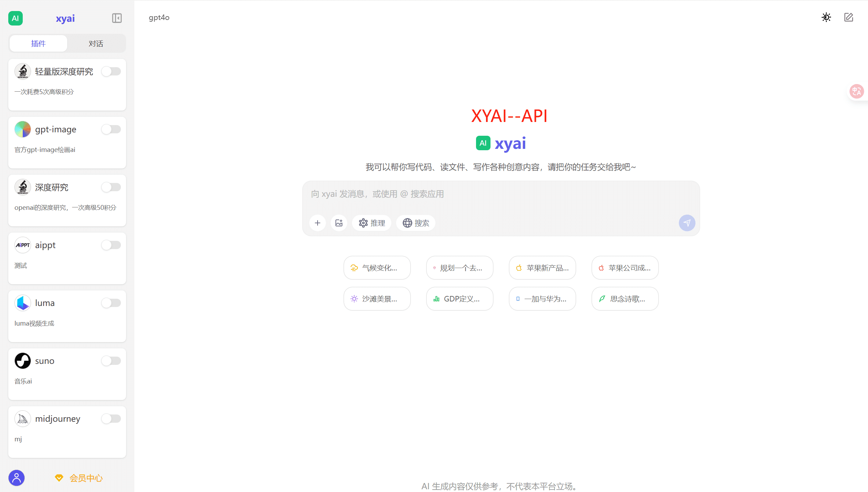This screenshot has height=492, width=868.
Task: Choose the 苹果新产品... suggestion
Action: coord(542,268)
